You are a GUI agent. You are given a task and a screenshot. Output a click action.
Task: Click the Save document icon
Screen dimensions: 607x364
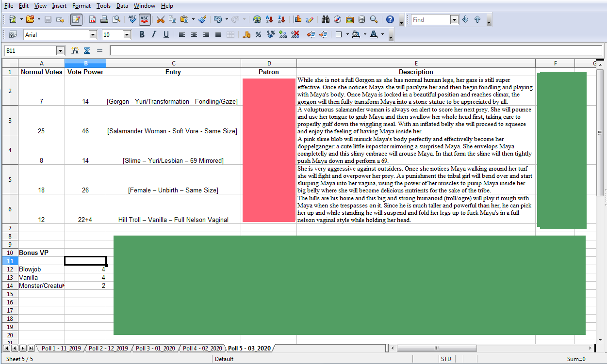coord(48,20)
